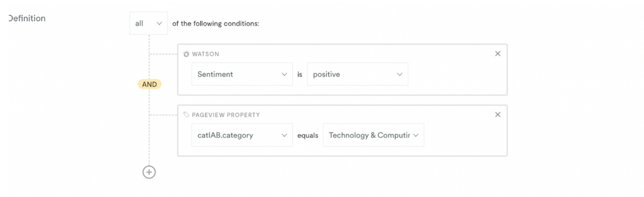
Task: Click the Pageview Property tag icon
Action: [186, 115]
